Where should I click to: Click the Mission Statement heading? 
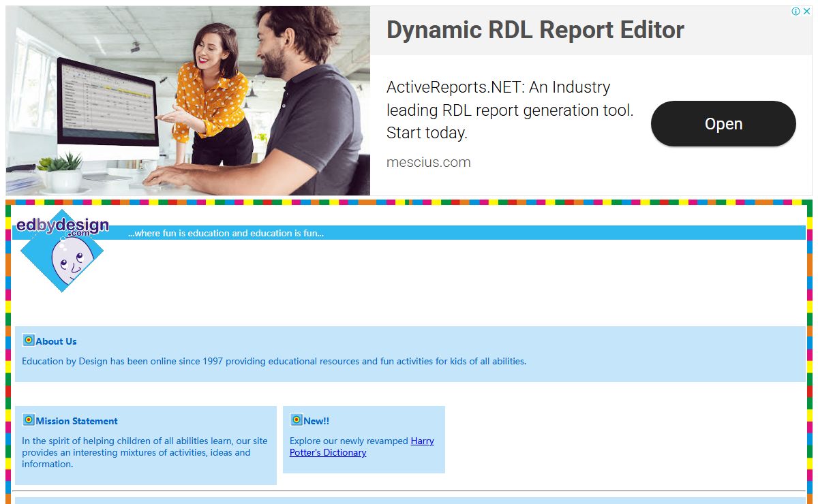click(x=77, y=421)
